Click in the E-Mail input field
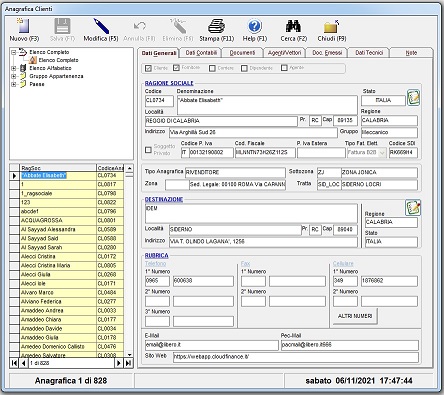Screen dimensions: 444x395 pos(212,345)
